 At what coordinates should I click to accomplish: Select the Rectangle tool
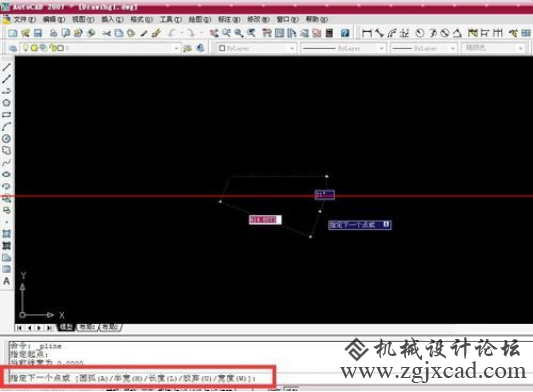tap(6, 115)
